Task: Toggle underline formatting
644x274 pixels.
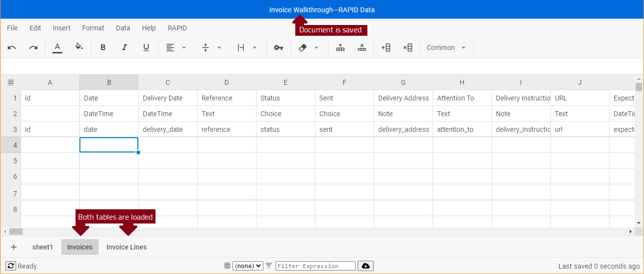Action: (146, 48)
